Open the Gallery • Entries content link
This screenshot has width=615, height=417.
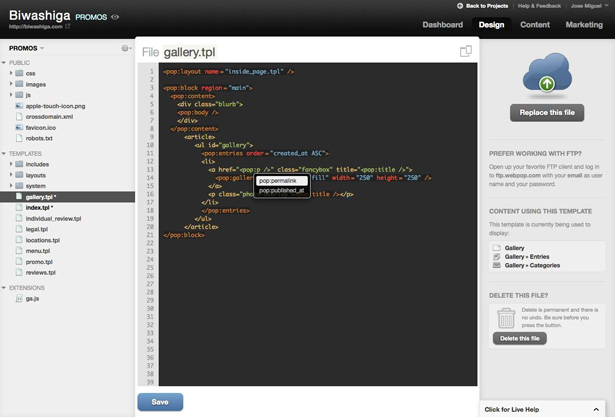[x=527, y=257]
